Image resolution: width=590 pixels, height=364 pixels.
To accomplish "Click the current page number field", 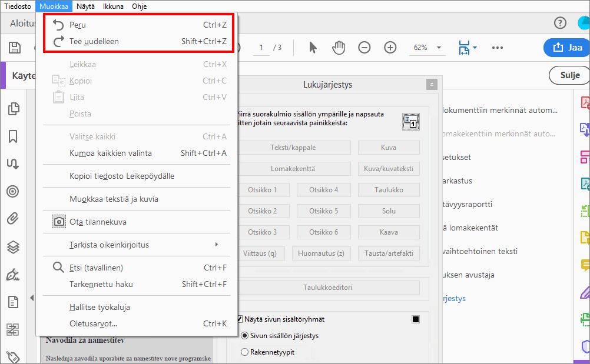I will 261,48.
